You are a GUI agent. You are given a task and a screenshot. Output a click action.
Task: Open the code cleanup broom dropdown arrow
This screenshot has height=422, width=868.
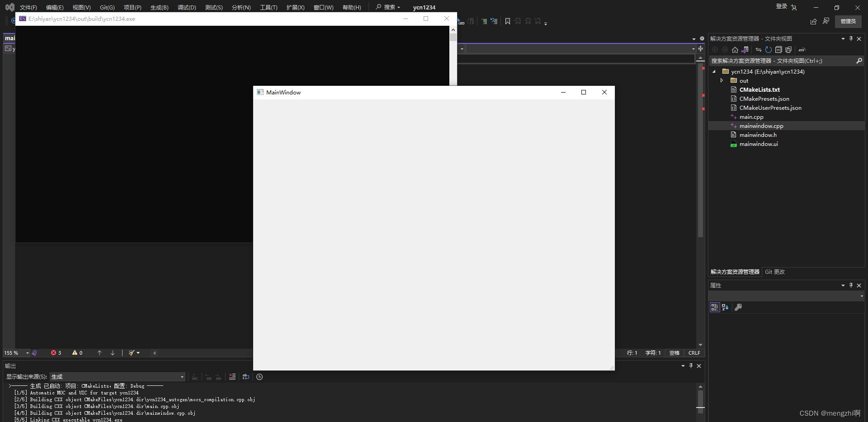[x=138, y=353]
